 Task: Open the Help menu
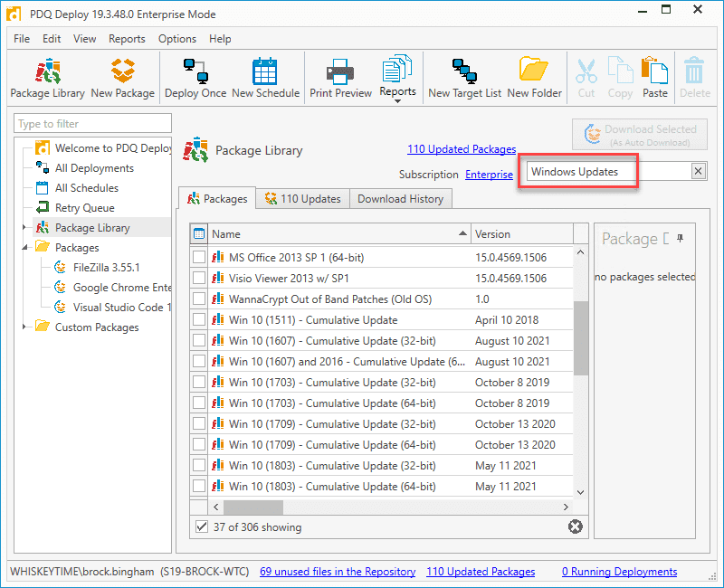(x=220, y=39)
